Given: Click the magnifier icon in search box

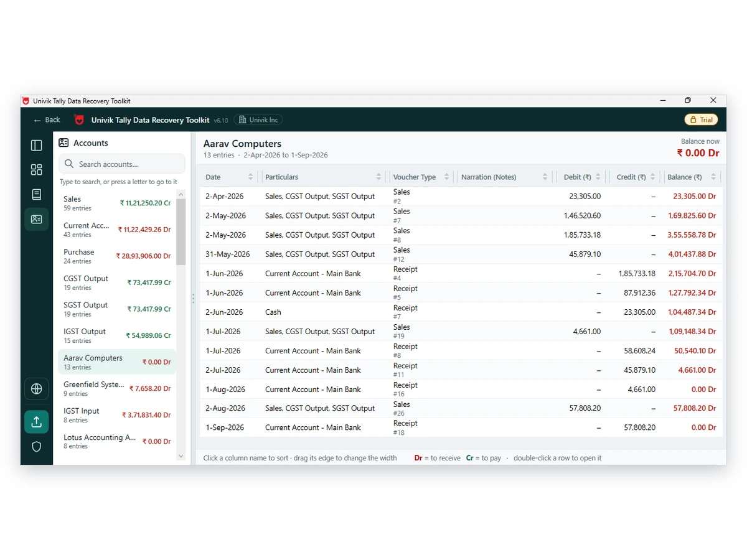Looking at the screenshot, I should [x=68, y=164].
